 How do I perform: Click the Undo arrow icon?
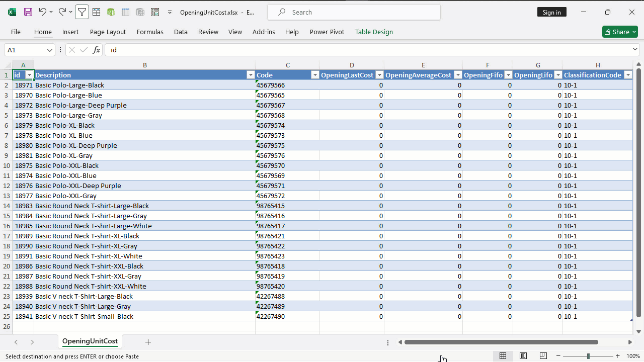click(x=42, y=12)
